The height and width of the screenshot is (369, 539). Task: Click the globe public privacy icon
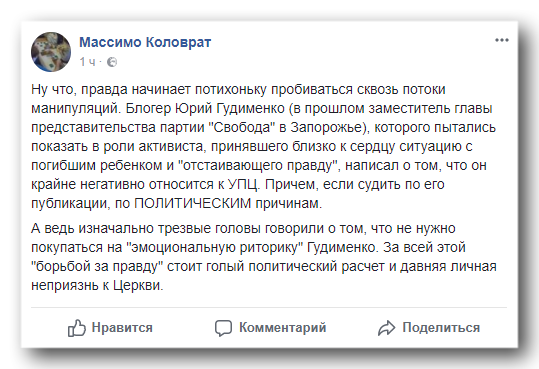pyautogui.click(x=112, y=62)
